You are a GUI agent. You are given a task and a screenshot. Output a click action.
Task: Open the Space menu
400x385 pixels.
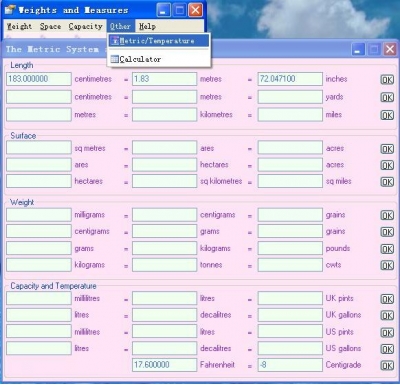50,26
